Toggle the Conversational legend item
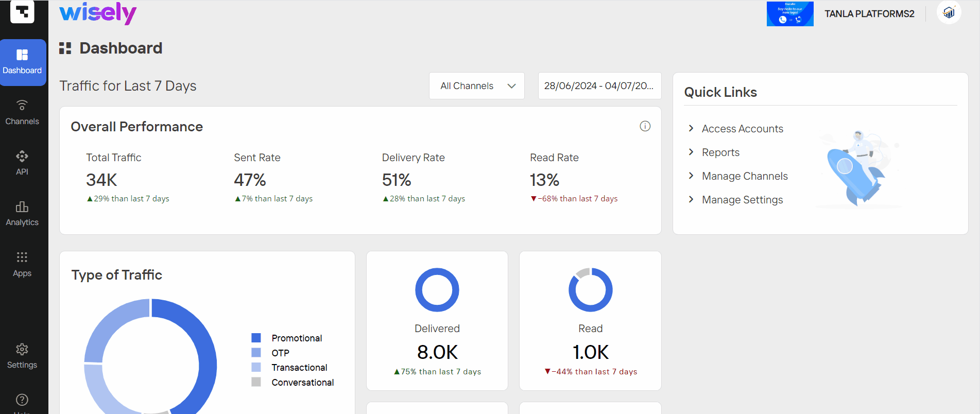Screen dimensions: 980x414 pos(293,382)
